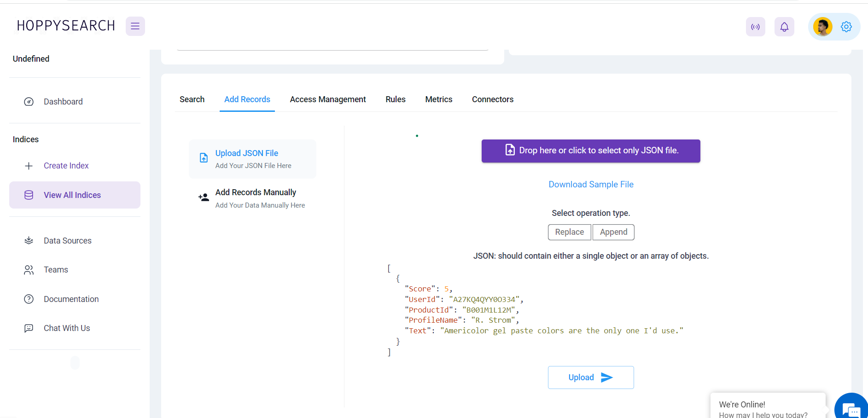The image size is (868, 418).
Task: Switch to the Rules tab
Action: click(396, 99)
